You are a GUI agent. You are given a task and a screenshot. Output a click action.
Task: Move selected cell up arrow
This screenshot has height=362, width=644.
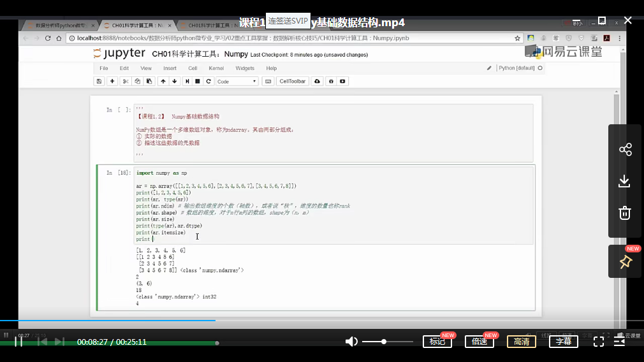(x=163, y=82)
